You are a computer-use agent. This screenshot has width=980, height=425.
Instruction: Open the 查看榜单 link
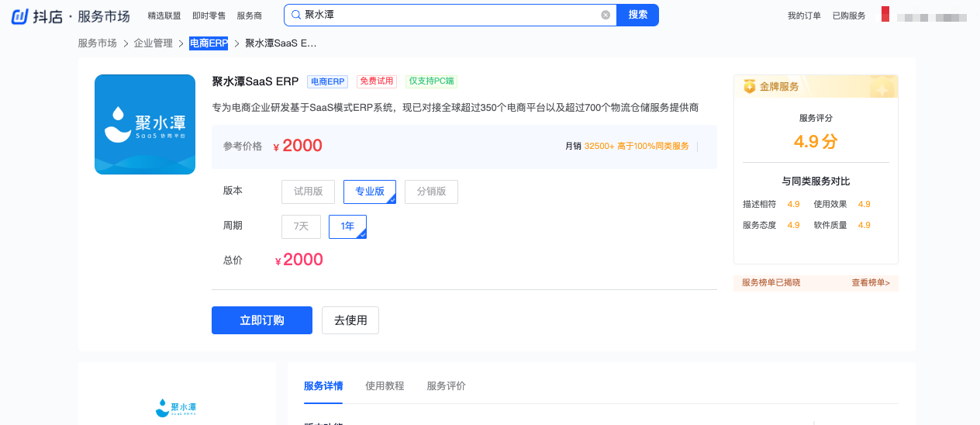(x=870, y=283)
